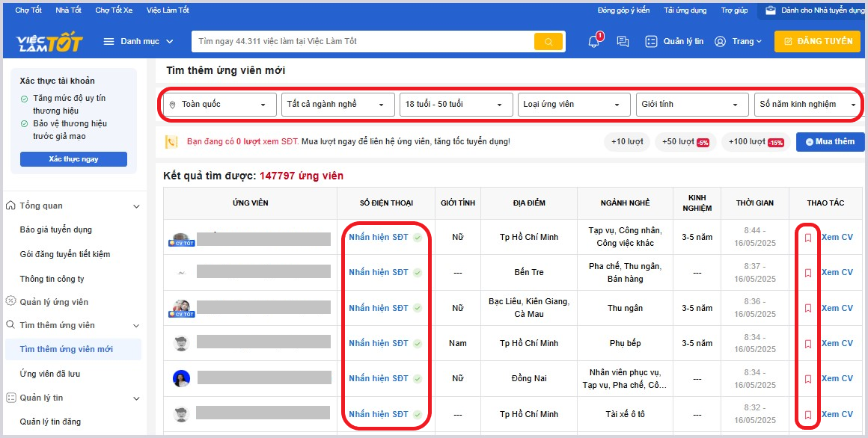868x438 pixels.
Task: Open Xem CV for Tài xế ô tô candidate
Action: pyautogui.click(x=837, y=414)
